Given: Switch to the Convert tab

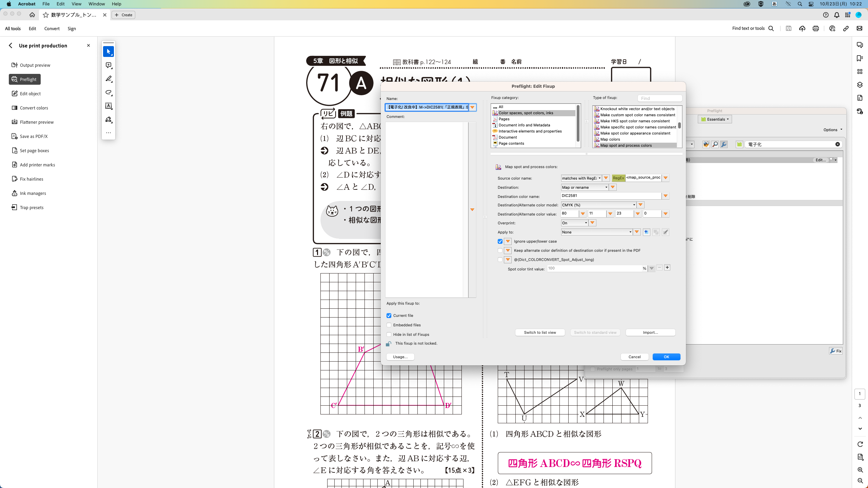Looking at the screenshot, I should [52, 28].
